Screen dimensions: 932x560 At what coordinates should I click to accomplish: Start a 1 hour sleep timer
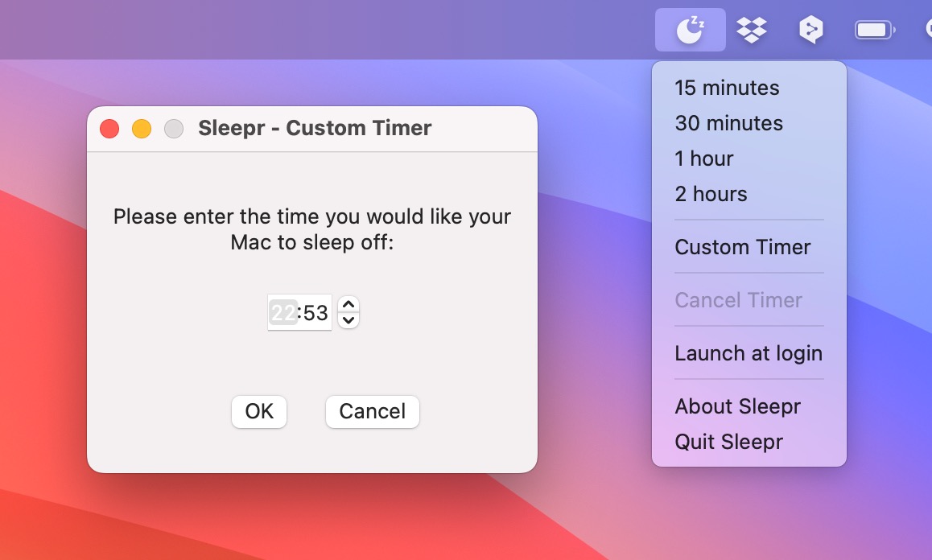click(x=703, y=159)
